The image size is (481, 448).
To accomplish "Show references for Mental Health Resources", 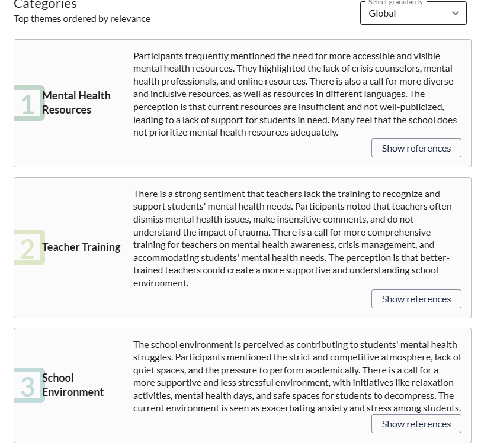I will tap(416, 148).
